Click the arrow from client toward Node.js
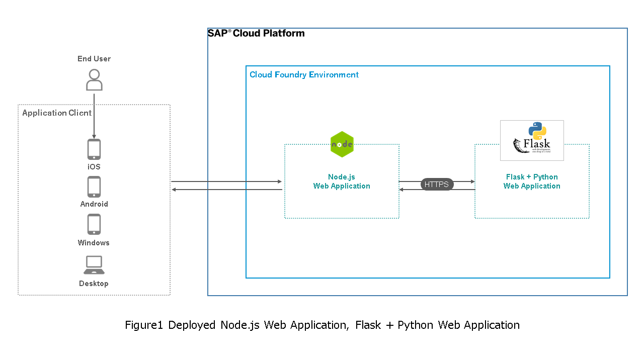 tap(226, 182)
